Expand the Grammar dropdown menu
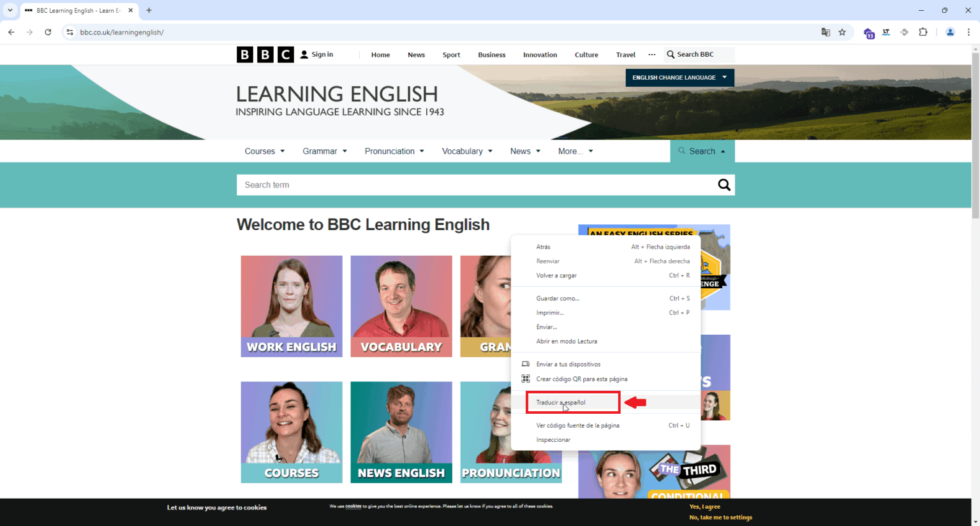Screen dimensions: 980x526 pos(324,151)
